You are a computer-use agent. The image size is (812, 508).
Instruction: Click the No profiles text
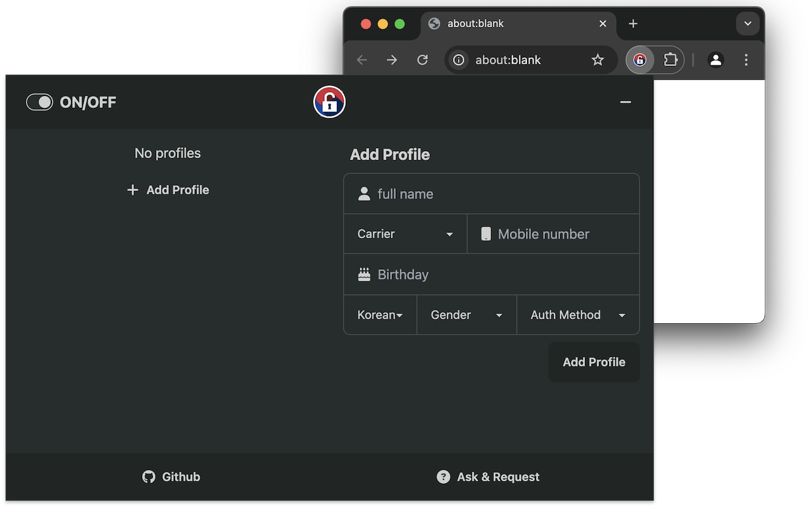click(x=167, y=153)
